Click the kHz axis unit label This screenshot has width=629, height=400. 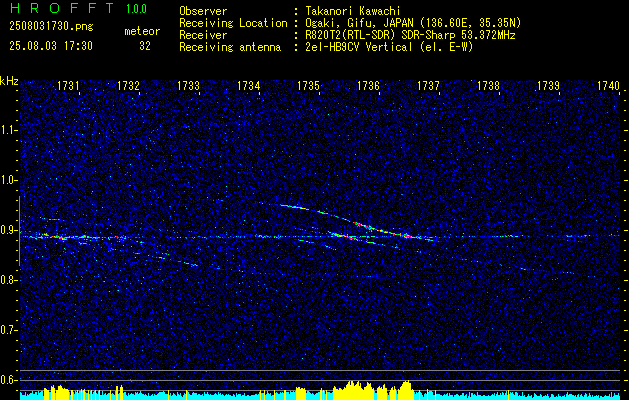coord(9,81)
